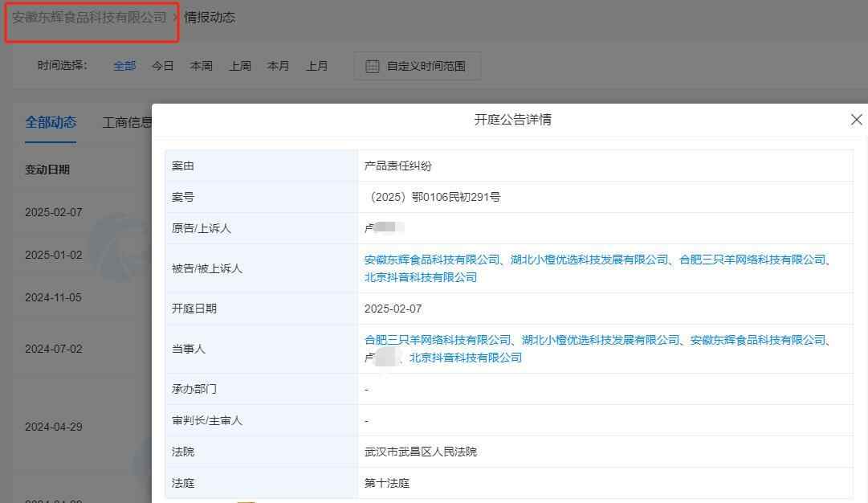This screenshot has width=868, height=503.
Task: Open the 工商信息 tab
Action: click(127, 122)
